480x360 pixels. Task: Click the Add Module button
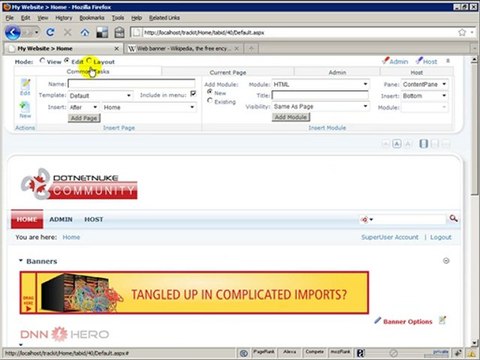pos(291,117)
